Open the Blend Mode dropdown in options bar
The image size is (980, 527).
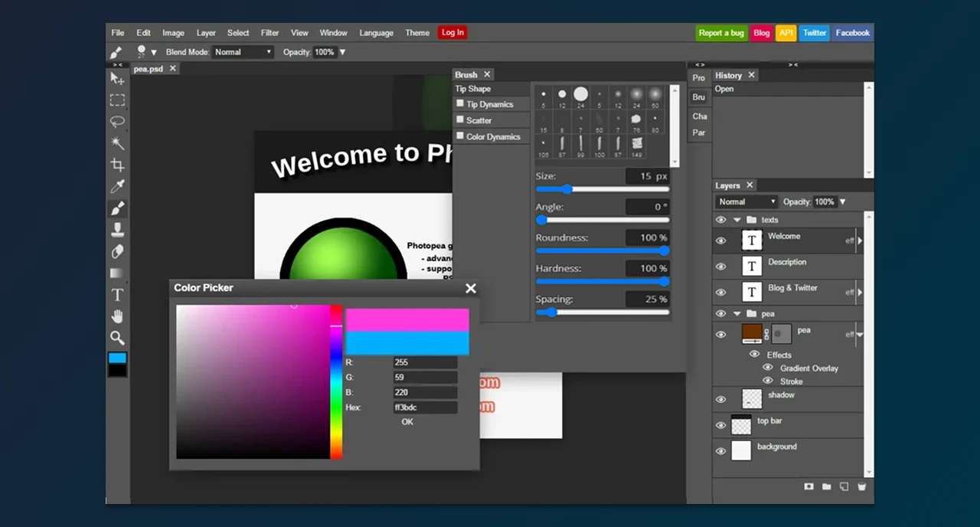(x=242, y=52)
